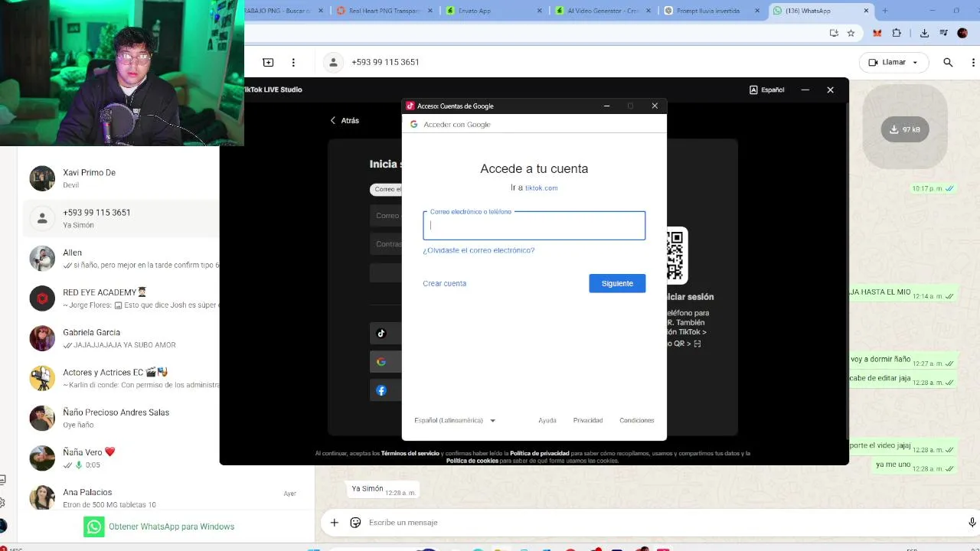The height and width of the screenshot is (551, 980).
Task: Open Términos del servicio link
Action: (410, 453)
